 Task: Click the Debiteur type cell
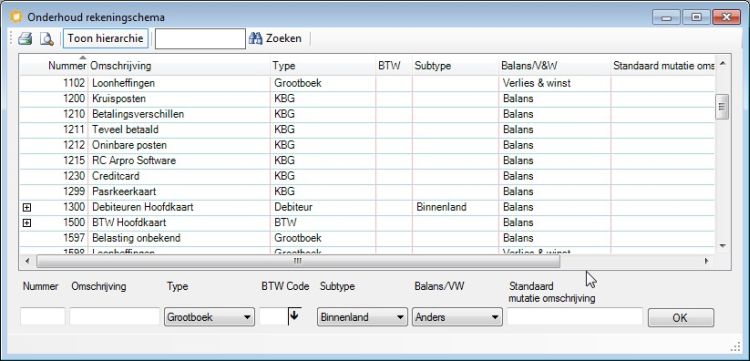click(293, 208)
